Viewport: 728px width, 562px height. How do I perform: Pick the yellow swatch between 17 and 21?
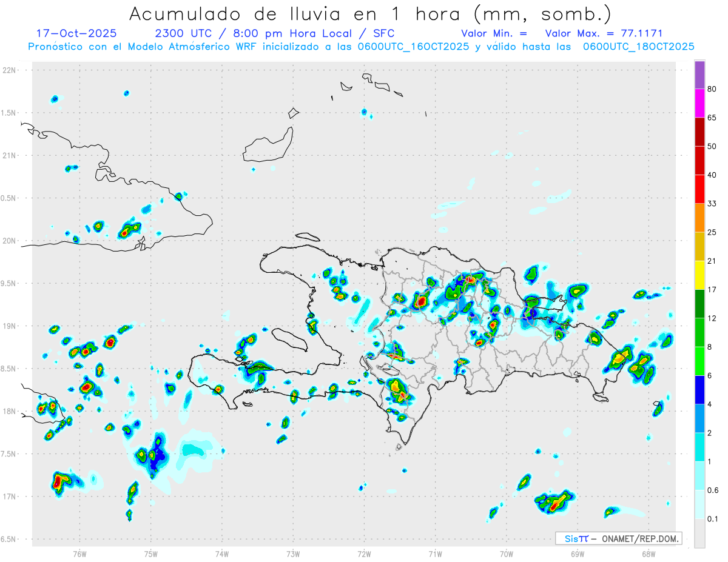(x=699, y=275)
